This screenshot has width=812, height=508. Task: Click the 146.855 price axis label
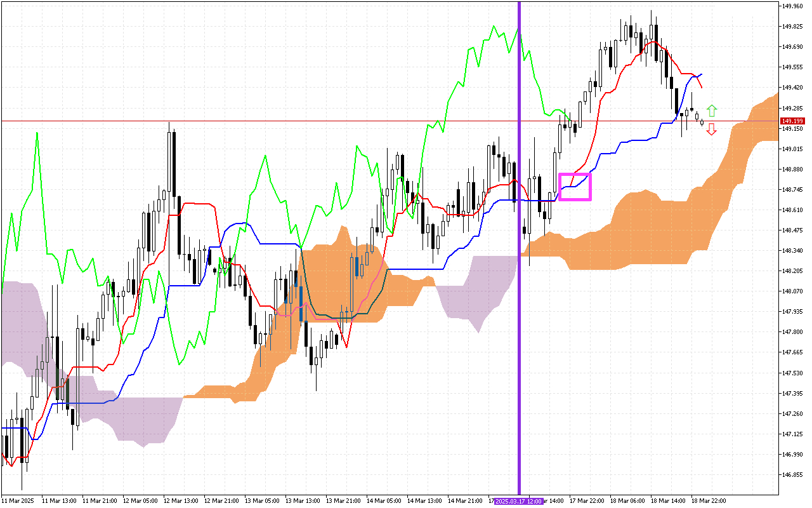[x=792, y=474]
